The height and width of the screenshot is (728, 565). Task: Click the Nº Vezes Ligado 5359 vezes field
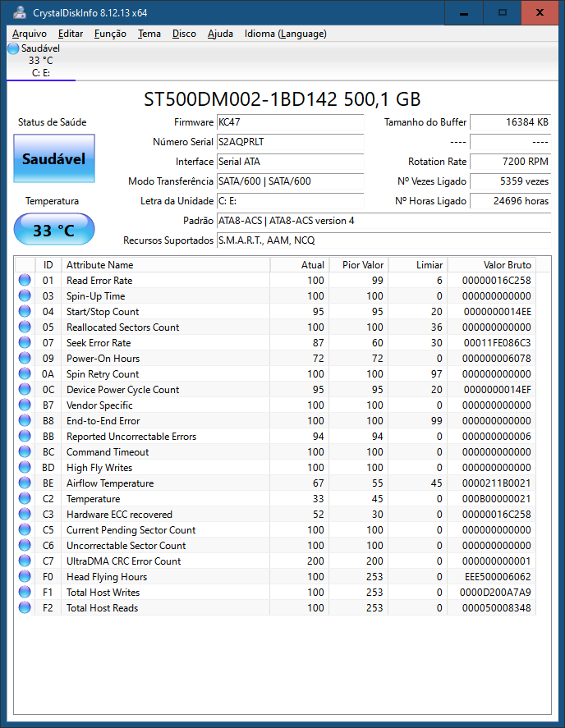click(x=510, y=181)
